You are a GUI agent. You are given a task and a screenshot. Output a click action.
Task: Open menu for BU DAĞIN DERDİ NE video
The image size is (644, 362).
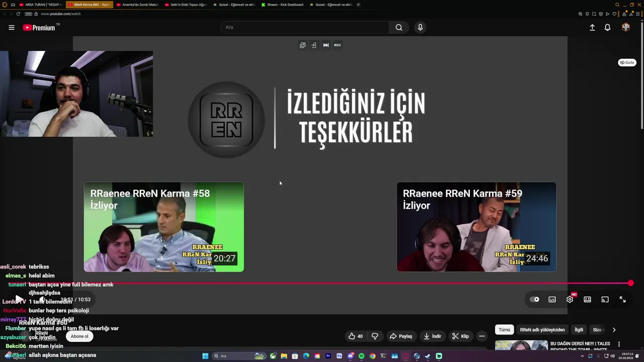619,344
